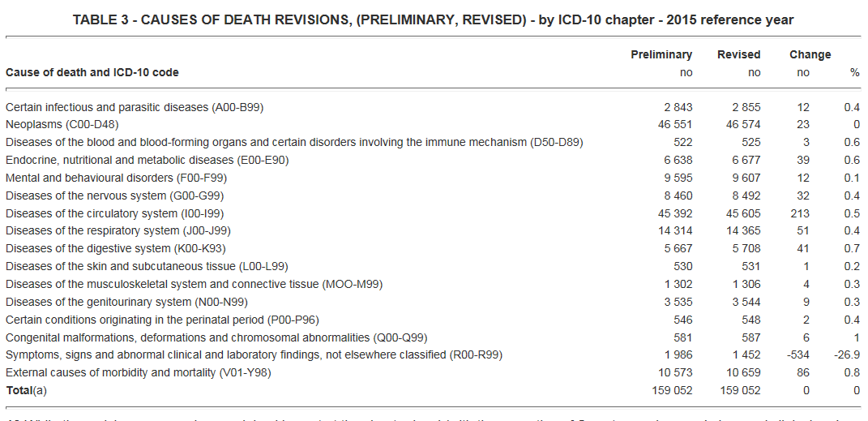Click "Cause of death and ICD-10 code" header

(92, 73)
